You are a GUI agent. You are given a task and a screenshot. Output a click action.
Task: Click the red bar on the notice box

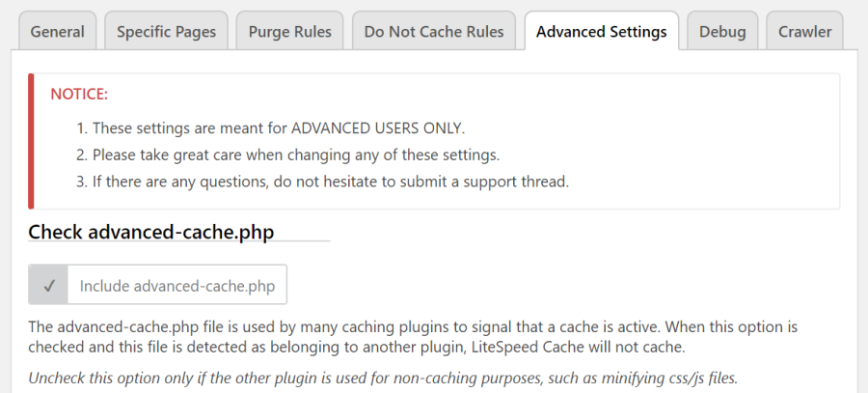point(31,141)
